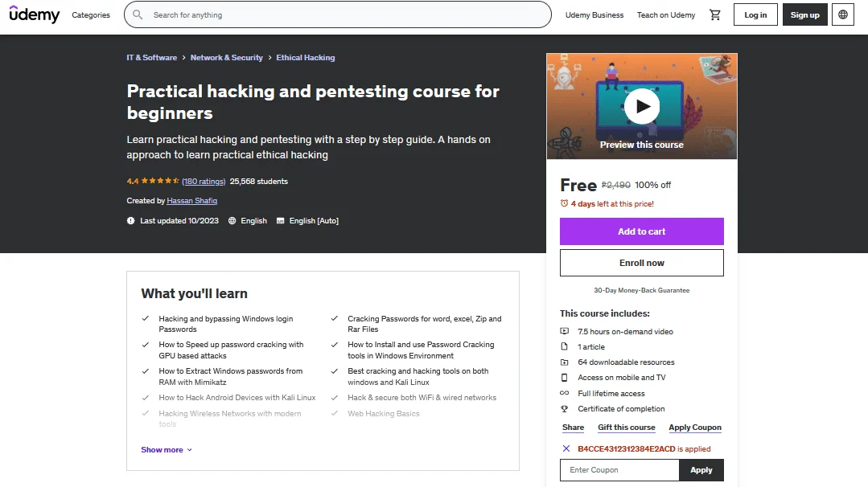Go to Network & Security breadcrumb

(226, 58)
